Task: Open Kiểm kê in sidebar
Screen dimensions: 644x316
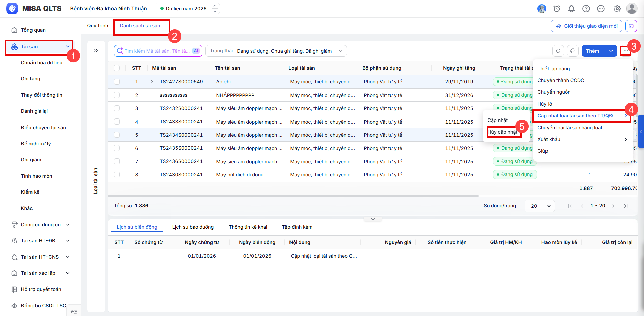Action: pyautogui.click(x=30, y=192)
